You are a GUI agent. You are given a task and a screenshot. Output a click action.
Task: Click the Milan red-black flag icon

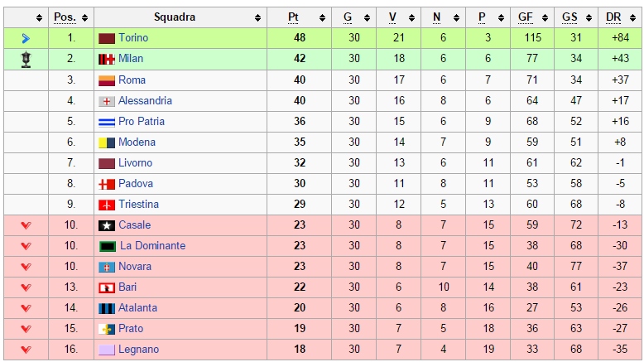pyautogui.click(x=106, y=59)
